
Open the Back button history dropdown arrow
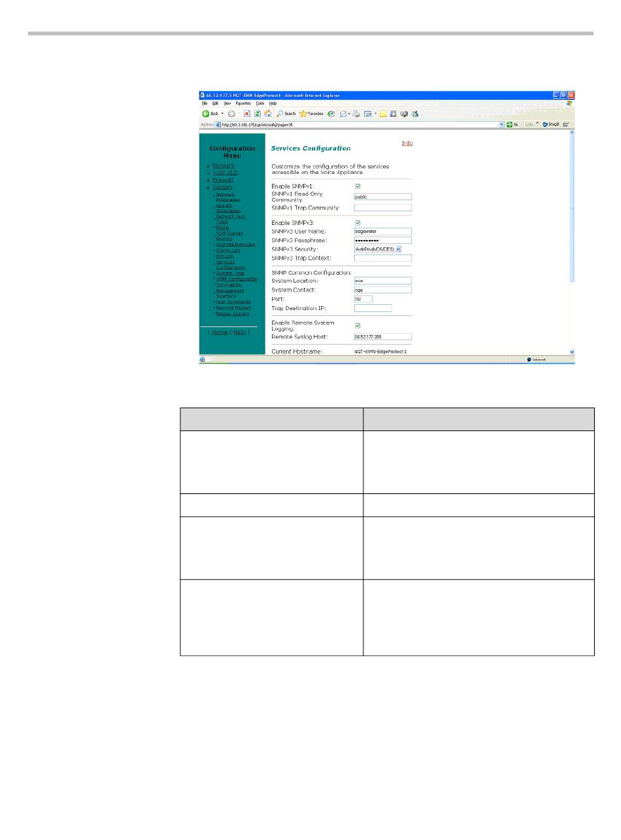221,114
